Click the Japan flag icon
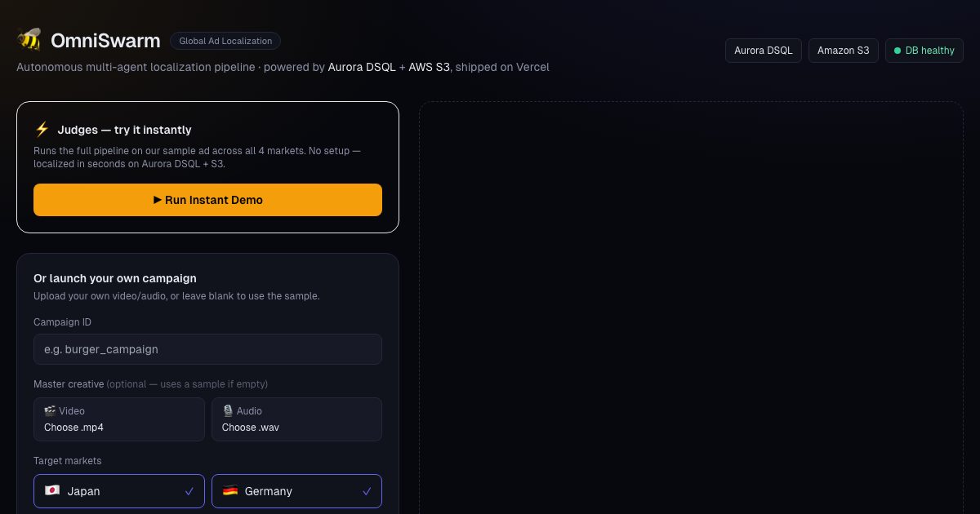This screenshot has width=980, height=514. point(52,491)
